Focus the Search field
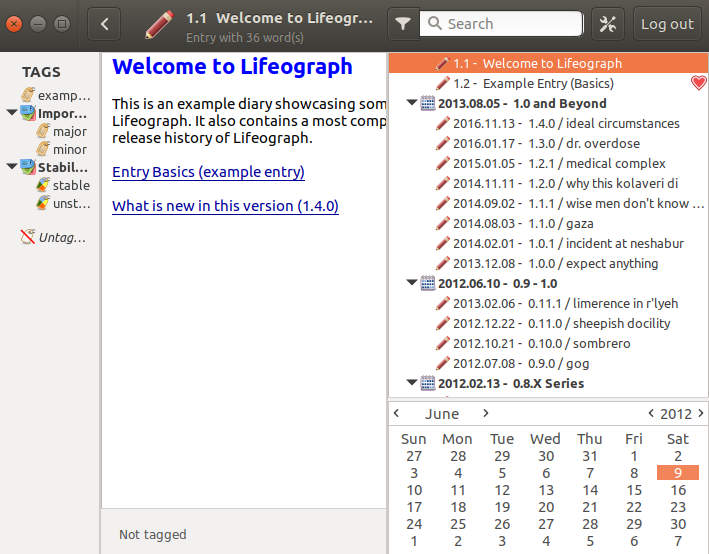The width and height of the screenshot is (709, 554). coord(501,24)
